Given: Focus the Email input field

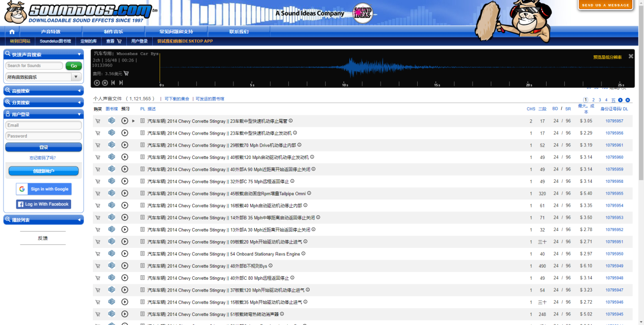Looking at the screenshot, I should pyautogui.click(x=44, y=125).
